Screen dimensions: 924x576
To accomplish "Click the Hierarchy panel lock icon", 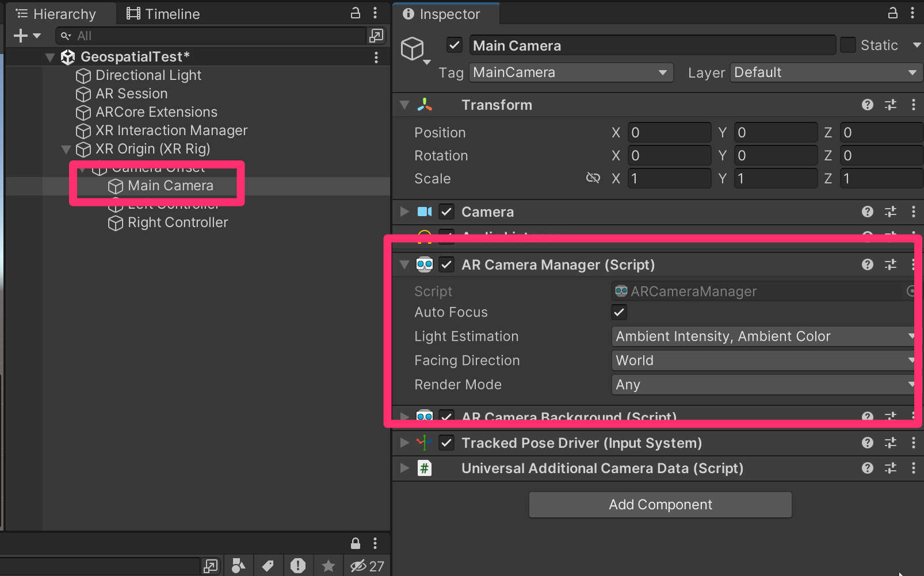I will pyautogui.click(x=356, y=13).
